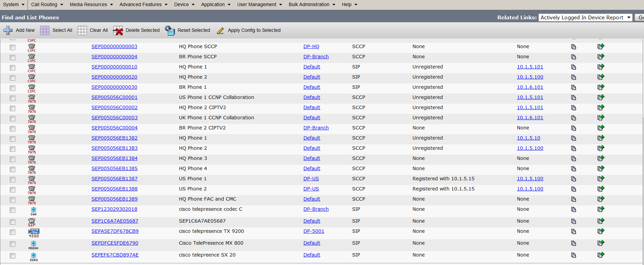Screen dimensions: 644x265
Task: Open IP 10.1.5.10 link
Action: coord(528,138)
